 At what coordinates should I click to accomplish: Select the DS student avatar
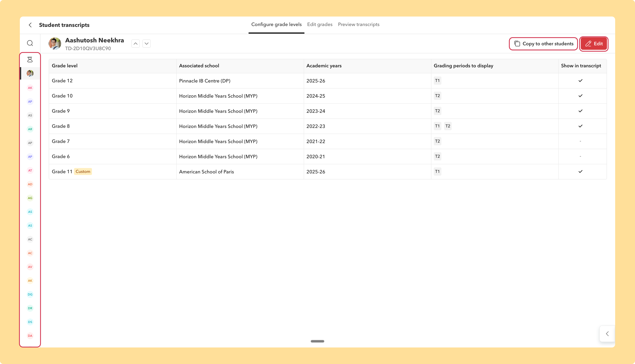coord(30,322)
